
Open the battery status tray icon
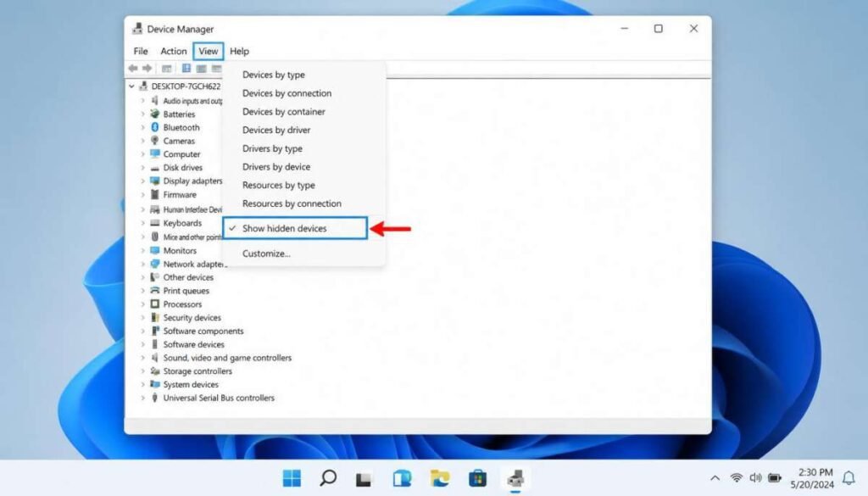coord(775,477)
